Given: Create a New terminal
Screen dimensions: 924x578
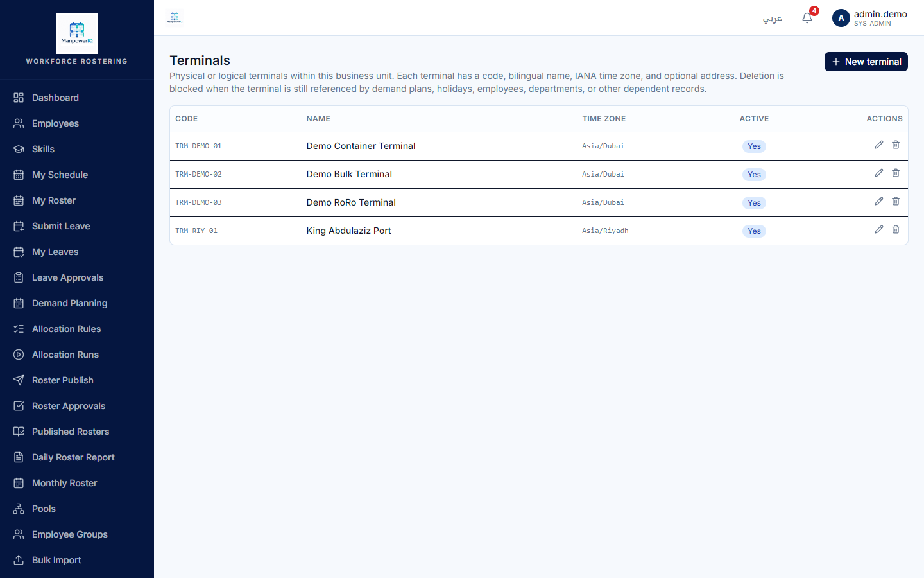Looking at the screenshot, I should [x=866, y=62].
